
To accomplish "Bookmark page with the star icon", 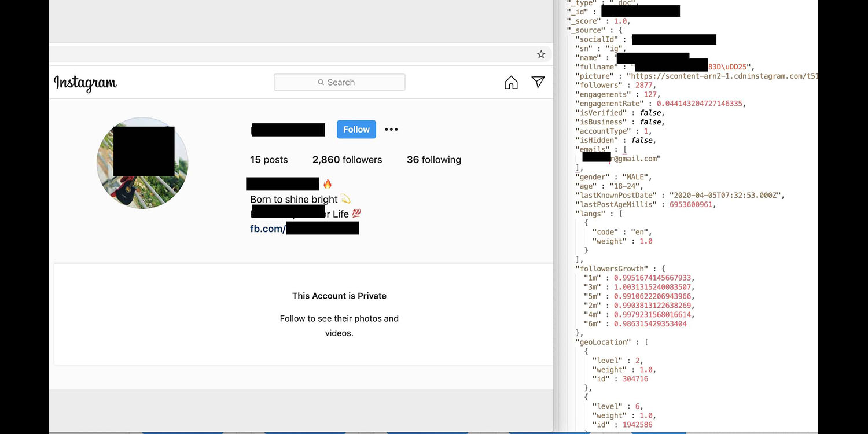I will pyautogui.click(x=541, y=54).
